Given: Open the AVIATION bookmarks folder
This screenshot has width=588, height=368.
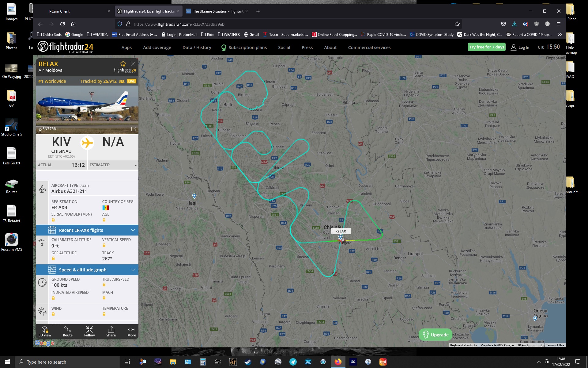Looking at the screenshot, I should tap(98, 35).
